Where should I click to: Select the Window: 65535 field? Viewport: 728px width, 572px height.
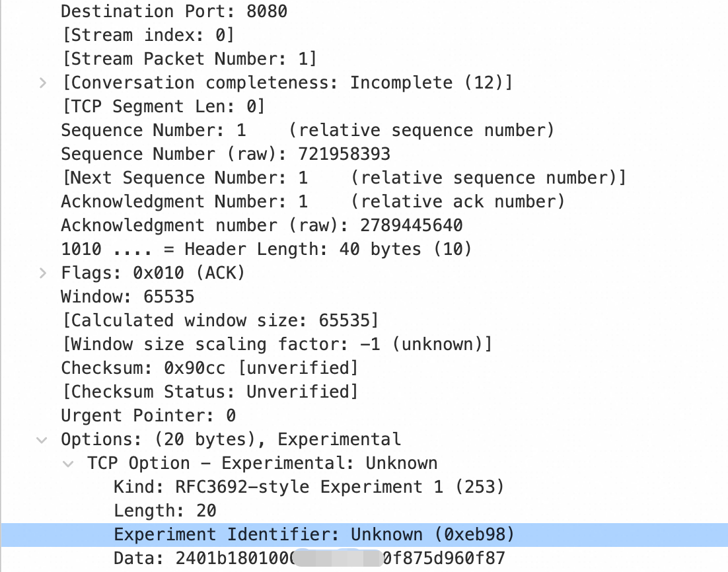127,297
